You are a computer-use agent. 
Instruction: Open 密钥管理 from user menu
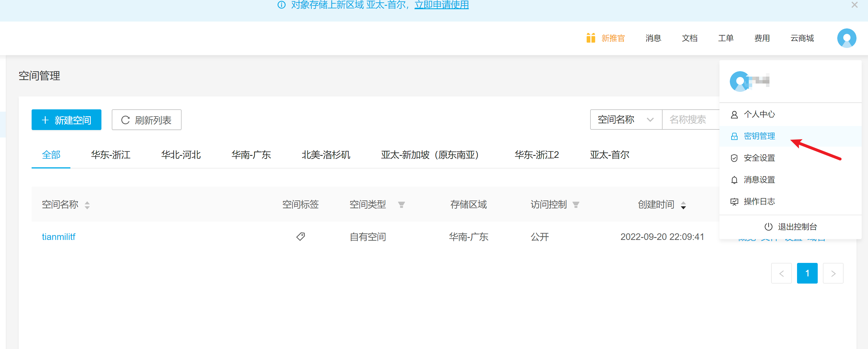pyautogui.click(x=759, y=136)
